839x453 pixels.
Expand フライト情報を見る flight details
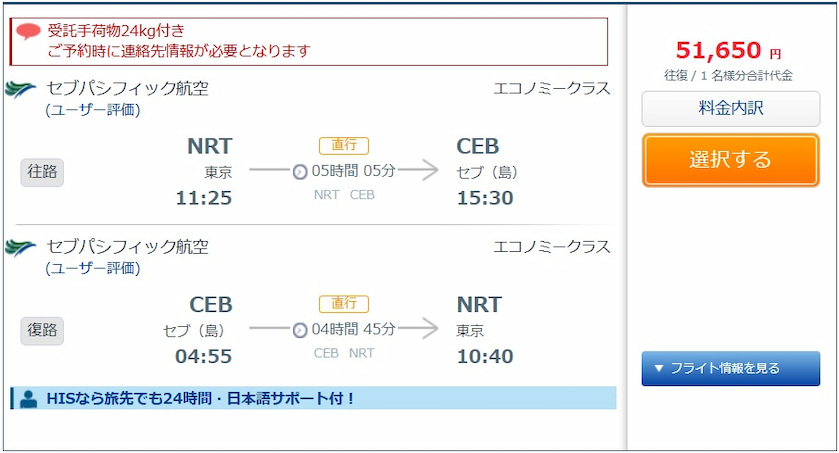730,368
